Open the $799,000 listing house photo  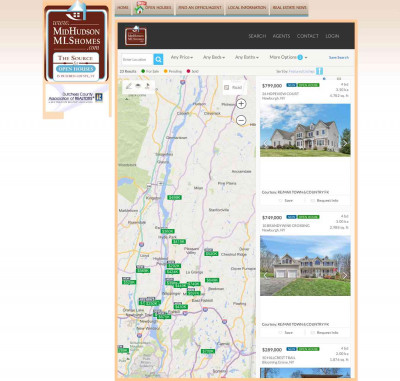tap(305, 130)
